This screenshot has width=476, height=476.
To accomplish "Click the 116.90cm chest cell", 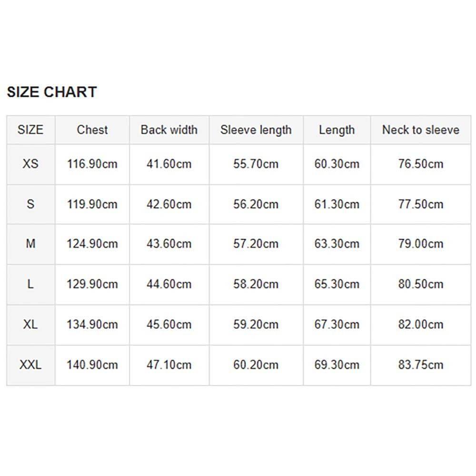I will click(92, 164).
